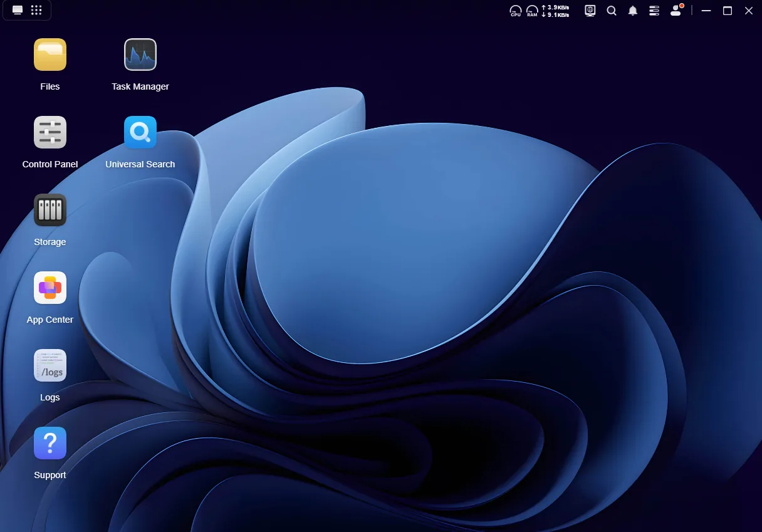Click the show desktop monitor icon

[x=18, y=11]
